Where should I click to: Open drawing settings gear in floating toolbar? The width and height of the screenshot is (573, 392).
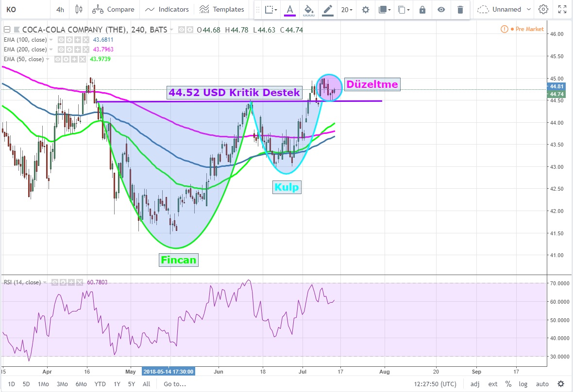(366, 10)
